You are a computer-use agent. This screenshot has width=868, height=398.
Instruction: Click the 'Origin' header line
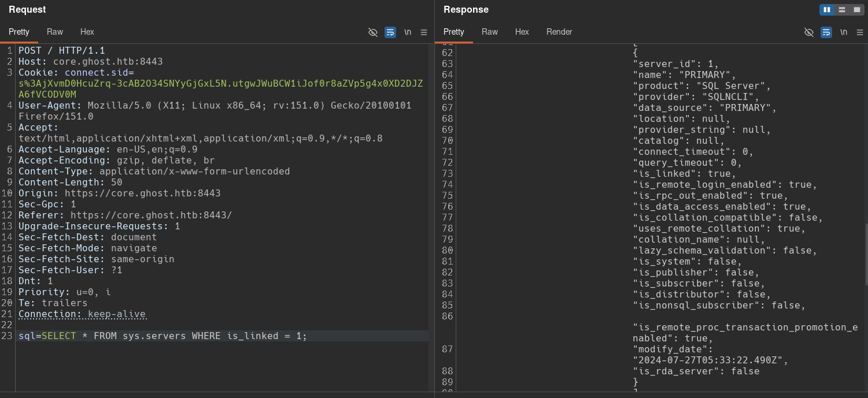point(120,194)
